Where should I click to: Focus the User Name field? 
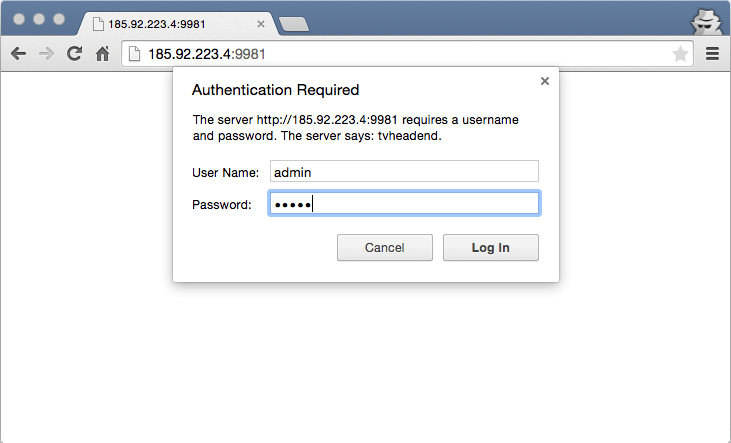pyautogui.click(x=404, y=171)
